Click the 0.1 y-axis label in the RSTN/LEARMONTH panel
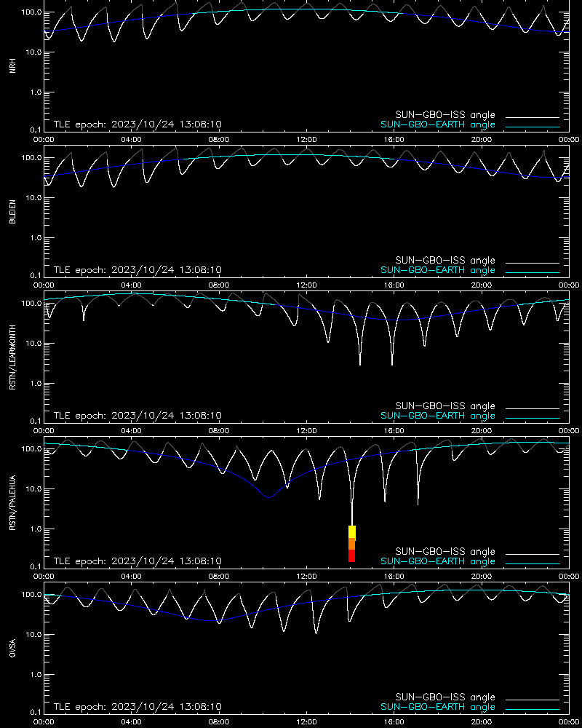Image resolution: width=582 pixels, height=728 pixels. click(35, 421)
